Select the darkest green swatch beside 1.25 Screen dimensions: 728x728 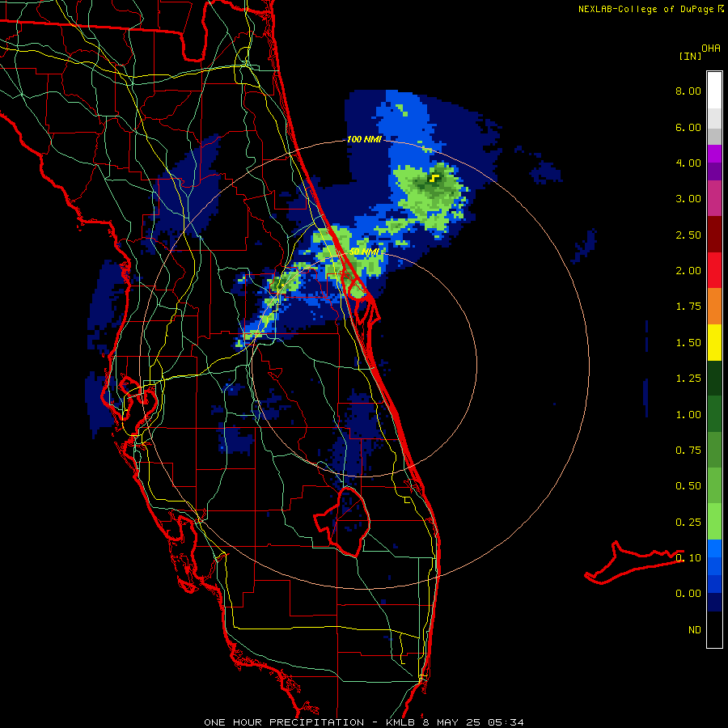tap(714, 379)
